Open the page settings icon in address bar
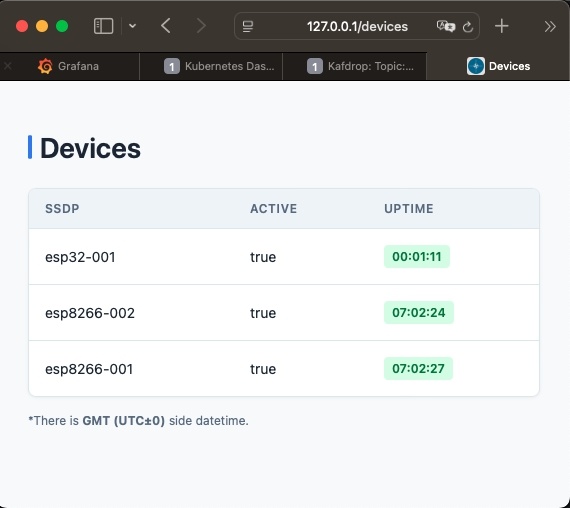Image resolution: width=570 pixels, height=508 pixels. click(x=248, y=27)
